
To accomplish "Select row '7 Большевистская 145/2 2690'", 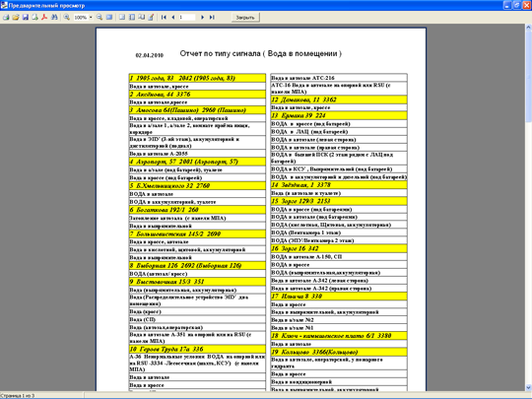I will (x=197, y=233).
